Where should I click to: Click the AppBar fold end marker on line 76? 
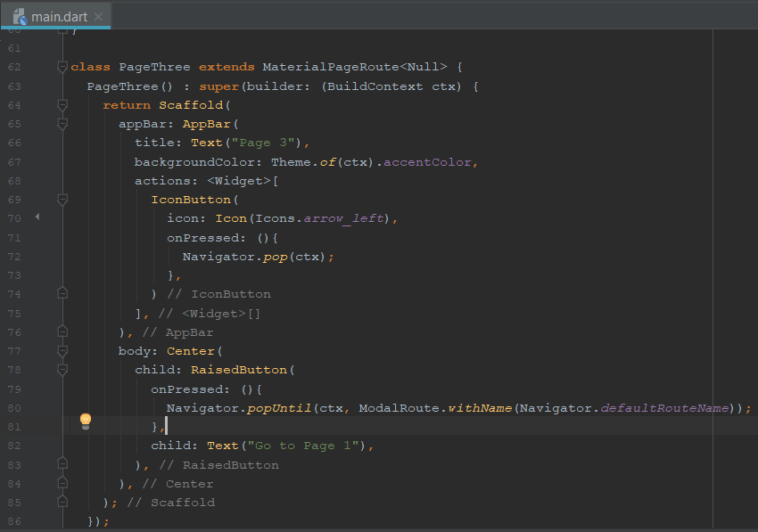62,331
